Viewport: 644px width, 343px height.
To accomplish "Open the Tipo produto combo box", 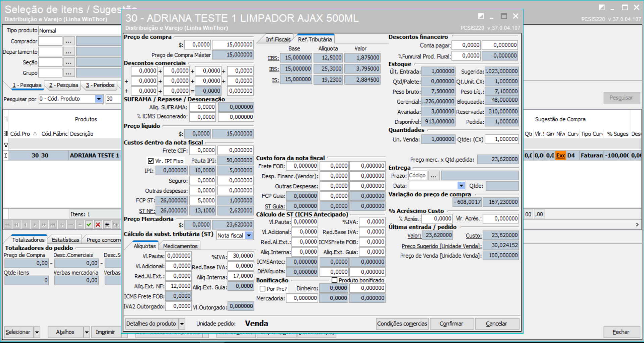I will point(80,31).
